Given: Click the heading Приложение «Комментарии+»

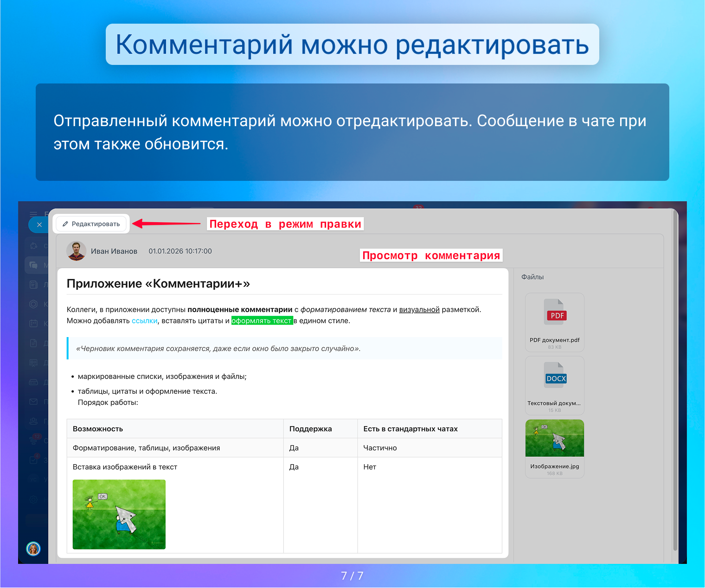Looking at the screenshot, I should pos(158,284).
